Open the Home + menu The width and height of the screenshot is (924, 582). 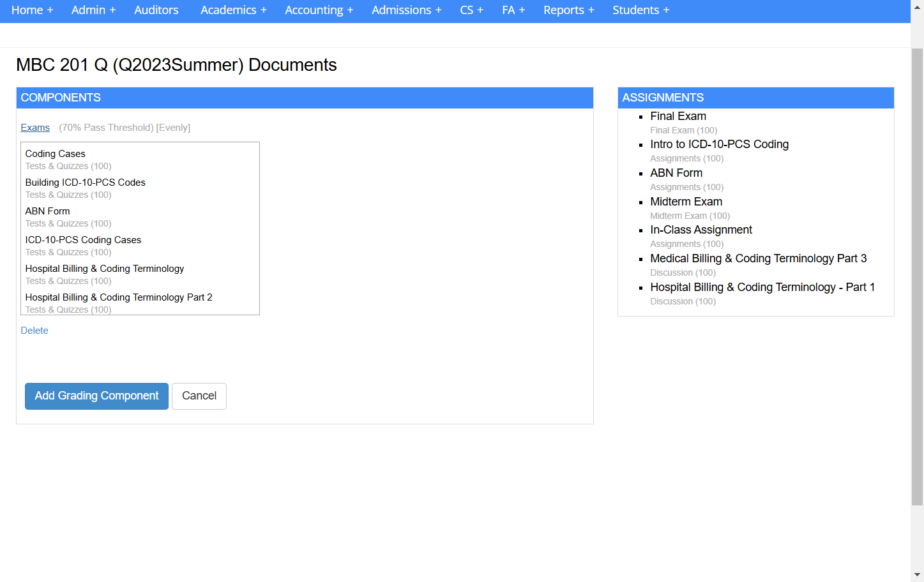(32, 10)
